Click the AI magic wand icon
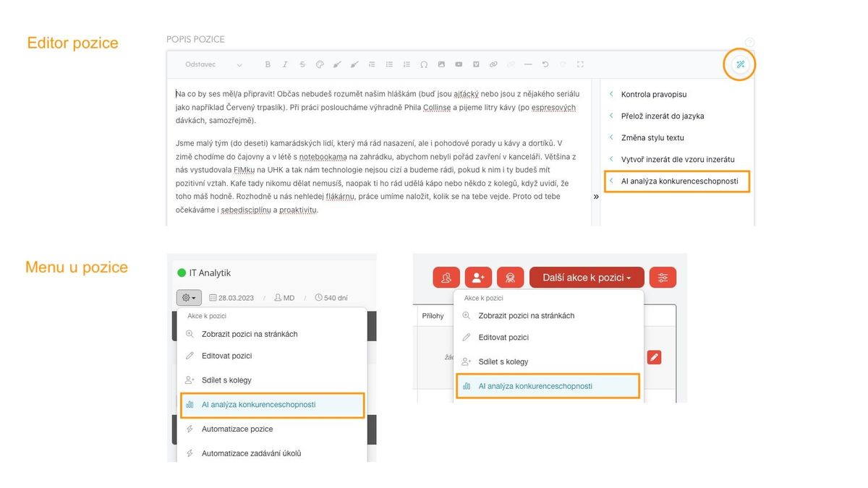 click(740, 64)
